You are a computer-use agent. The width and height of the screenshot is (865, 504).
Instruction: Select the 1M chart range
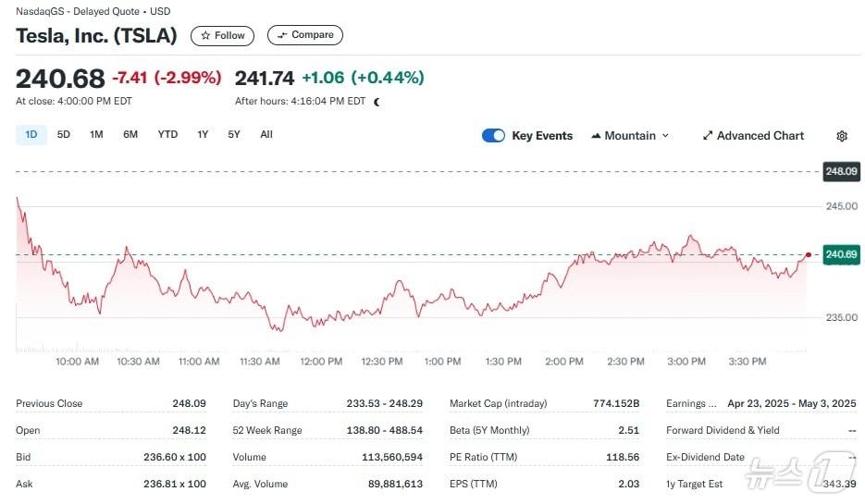point(96,135)
